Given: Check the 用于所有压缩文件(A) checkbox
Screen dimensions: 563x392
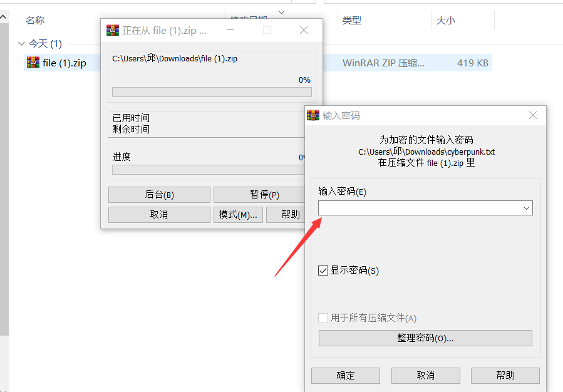Looking at the screenshot, I should pyautogui.click(x=323, y=317).
